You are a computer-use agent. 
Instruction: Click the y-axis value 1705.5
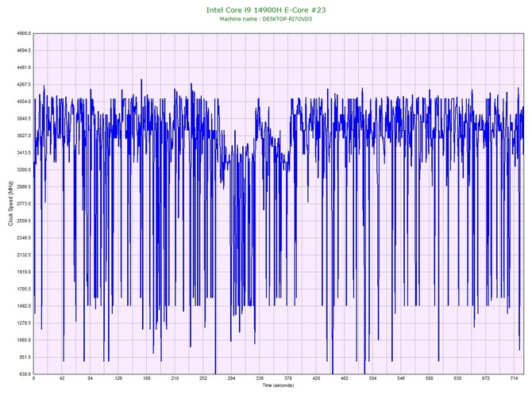tap(24, 289)
